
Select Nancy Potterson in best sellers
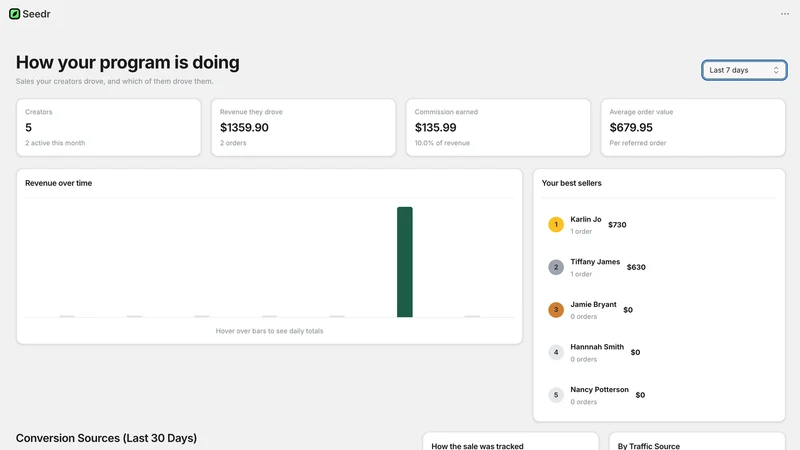(x=599, y=390)
